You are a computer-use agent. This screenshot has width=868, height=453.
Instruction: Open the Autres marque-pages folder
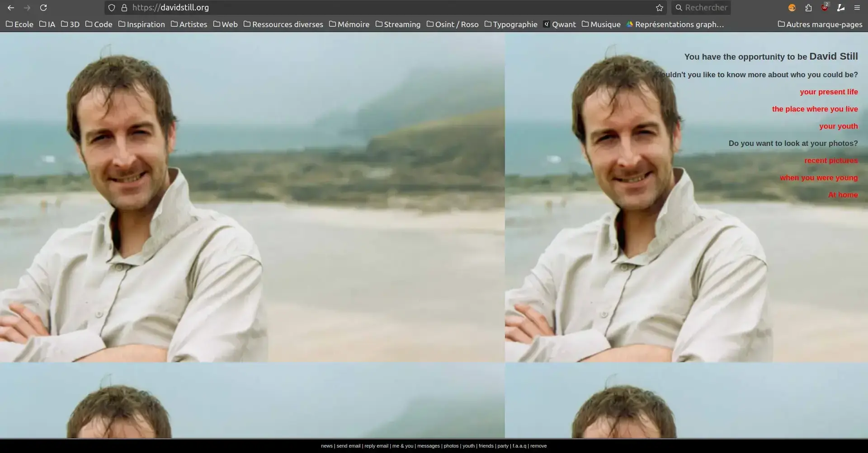[820, 24]
